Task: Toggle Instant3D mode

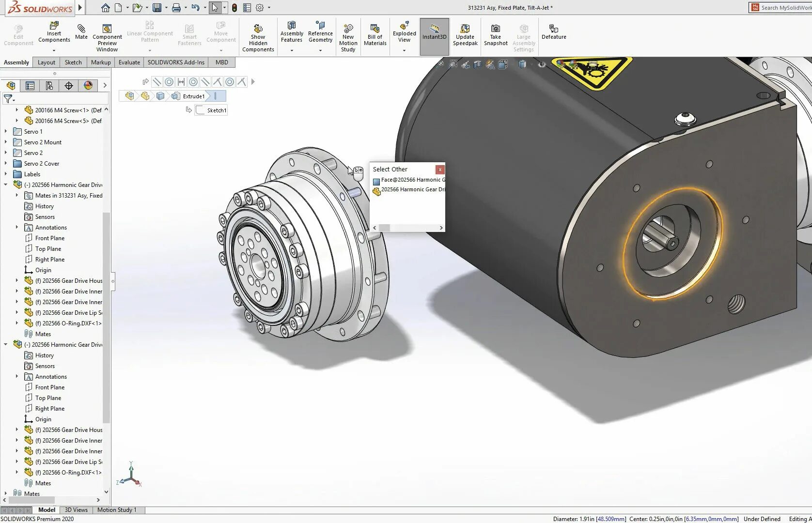Action: pos(434,36)
